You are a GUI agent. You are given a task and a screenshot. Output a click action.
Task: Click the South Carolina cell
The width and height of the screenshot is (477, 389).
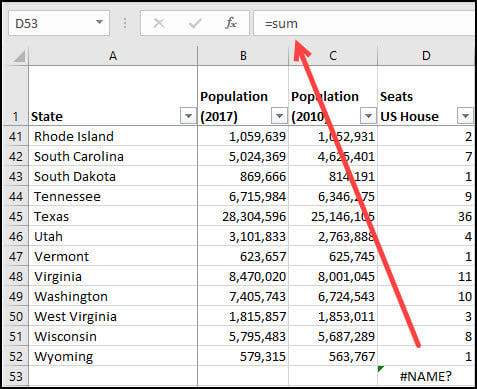click(x=113, y=156)
